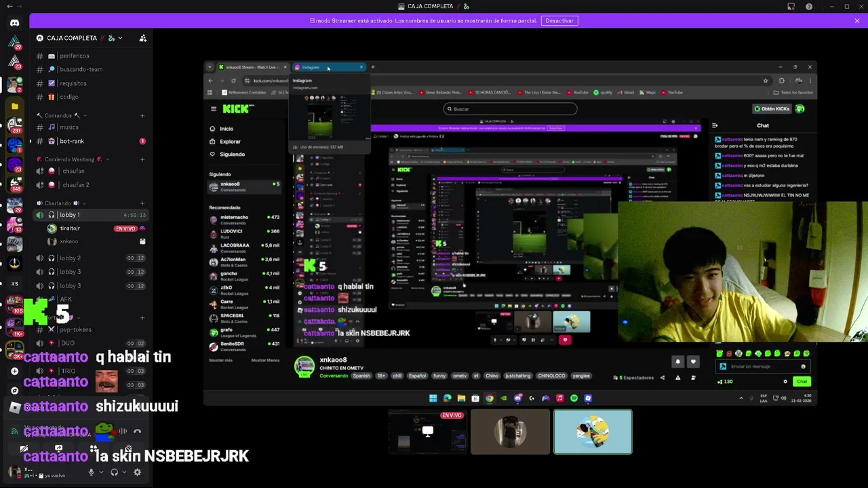Click the invite people icon in server header
868x488 pixels.
(x=143, y=38)
